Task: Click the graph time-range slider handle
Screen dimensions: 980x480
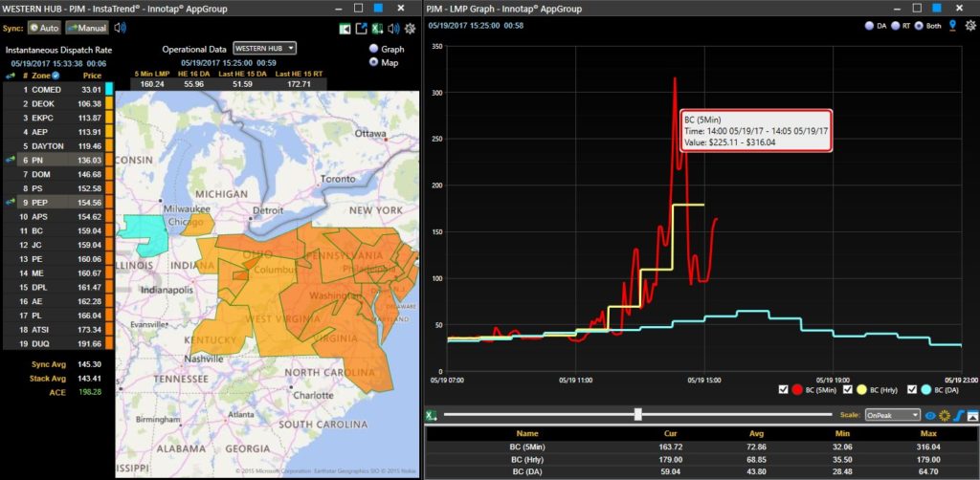Action: coord(636,414)
